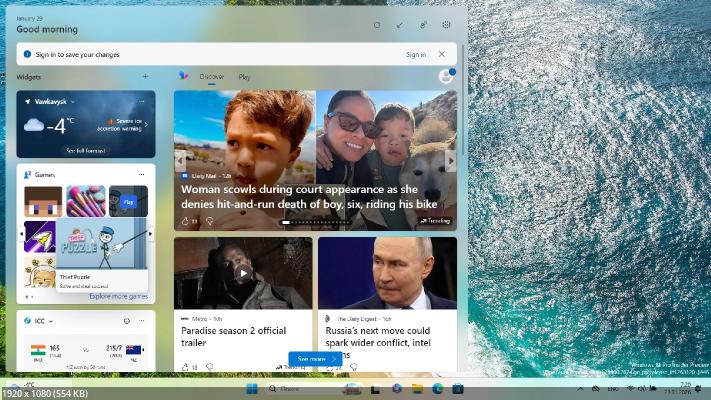Open widgets settings gear icon
Screen dimensions: 711x400
[x=446, y=25]
